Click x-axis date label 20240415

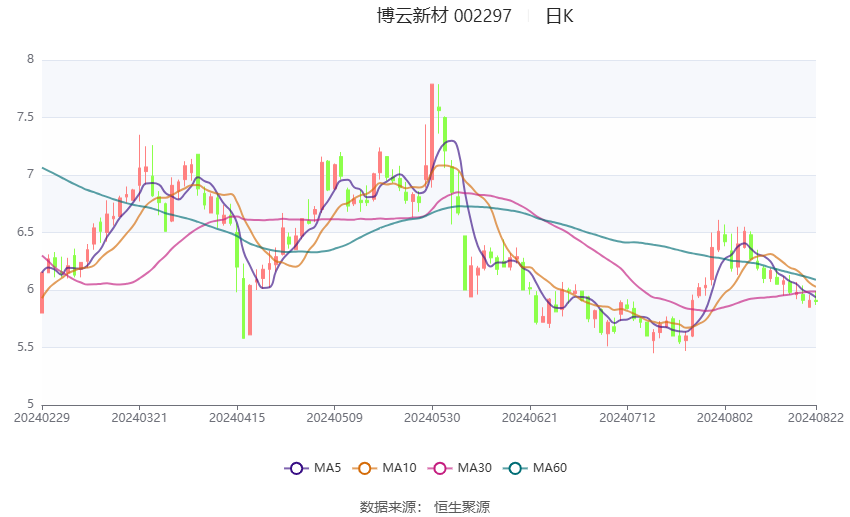point(237,418)
